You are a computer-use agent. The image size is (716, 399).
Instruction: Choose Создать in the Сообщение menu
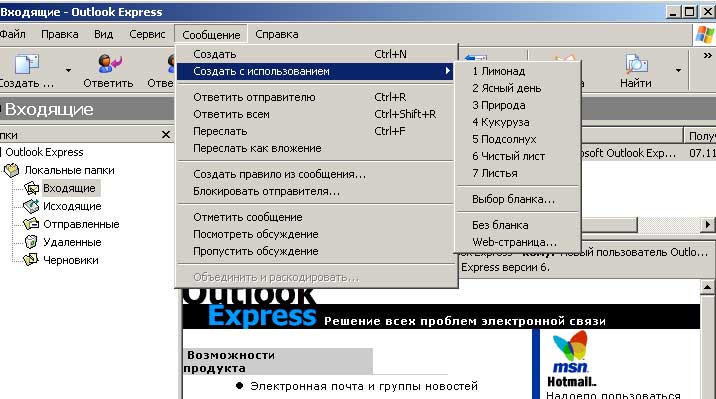315,54
